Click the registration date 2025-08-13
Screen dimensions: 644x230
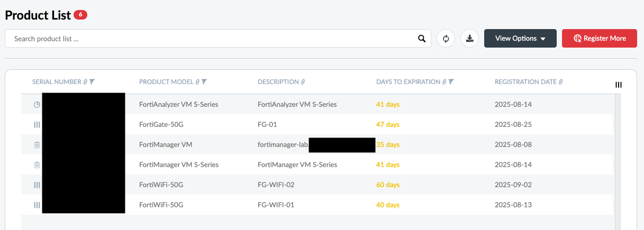point(513,205)
